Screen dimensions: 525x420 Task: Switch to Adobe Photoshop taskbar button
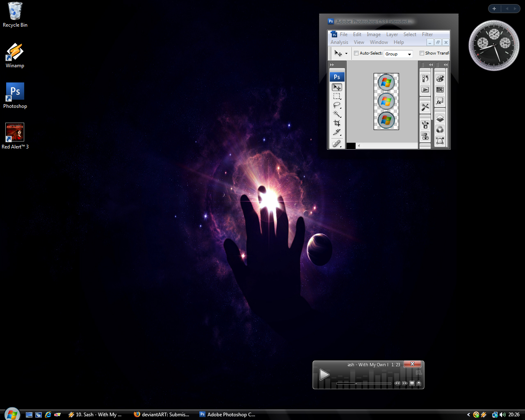(227, 415)
